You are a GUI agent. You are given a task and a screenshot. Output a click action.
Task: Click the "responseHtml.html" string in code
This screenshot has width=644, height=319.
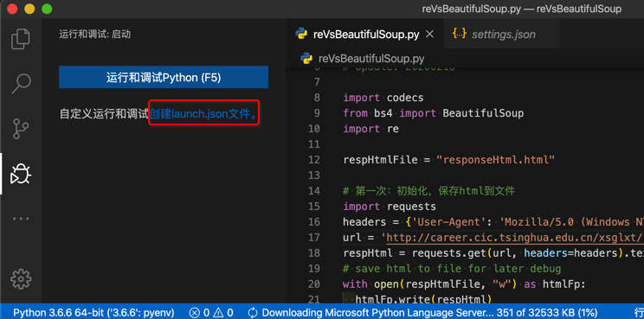[496, 159]
